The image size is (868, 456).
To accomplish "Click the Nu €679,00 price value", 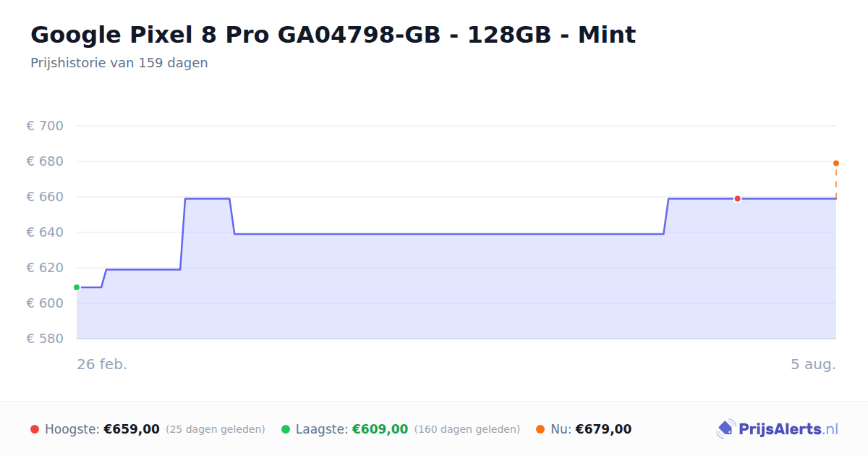I will click(603, 429).
